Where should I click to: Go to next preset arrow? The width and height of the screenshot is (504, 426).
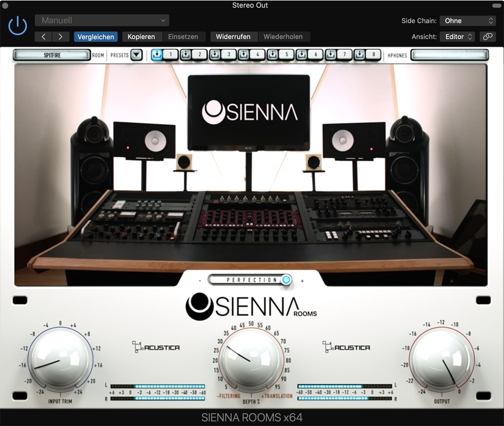[x=61, y=36]
